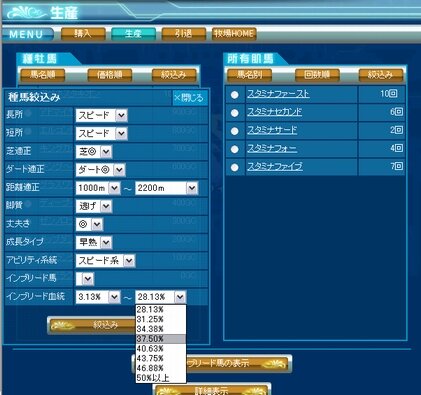Select radio button for スタミナサード
The width and height of the screenshot is (421, 395).
click(x=235, y=131)
